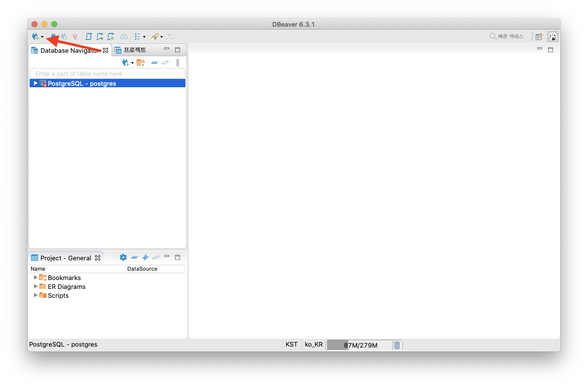Toggle link with editor in Database Navigator
588x388 pixels.
(x=165, y=63)
